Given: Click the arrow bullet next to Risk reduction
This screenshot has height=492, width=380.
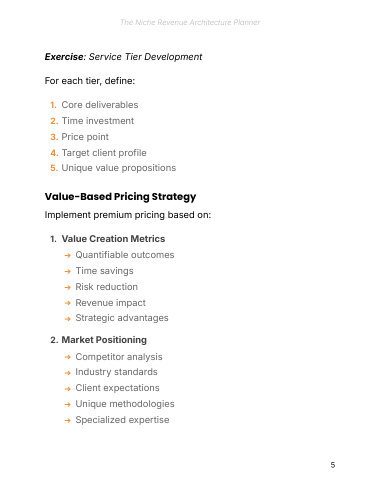Looking at the screenshot, I should pyautogui.click(x=68, y=287).
